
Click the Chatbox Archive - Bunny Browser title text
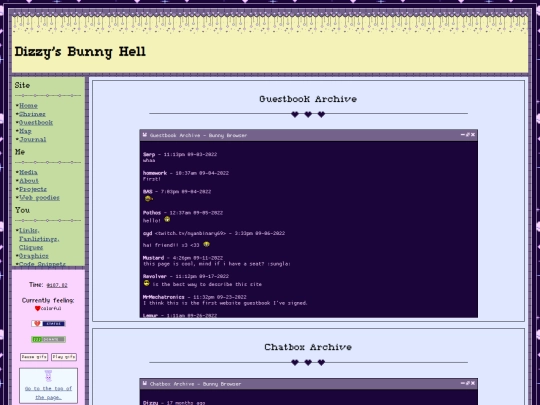(195, 384)
